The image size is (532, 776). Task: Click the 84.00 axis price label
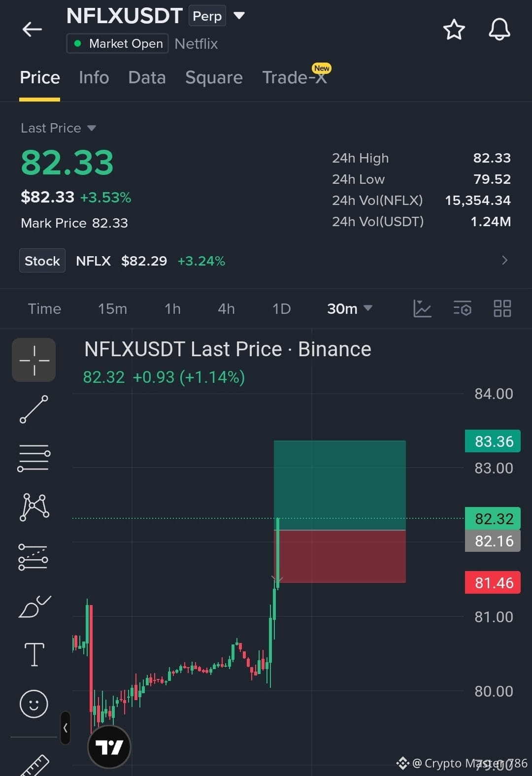pyautogui.click(x=494, y=394)
